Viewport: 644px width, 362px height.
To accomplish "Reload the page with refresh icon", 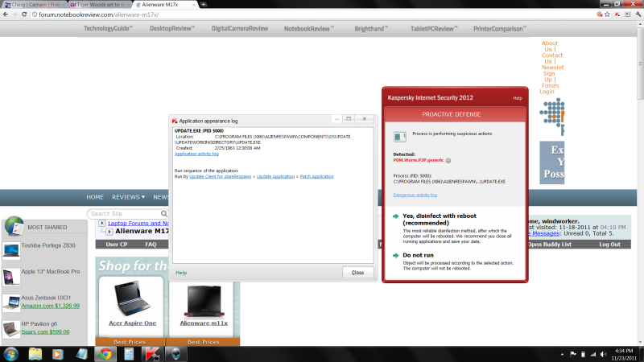I will (x=24, y=14).
